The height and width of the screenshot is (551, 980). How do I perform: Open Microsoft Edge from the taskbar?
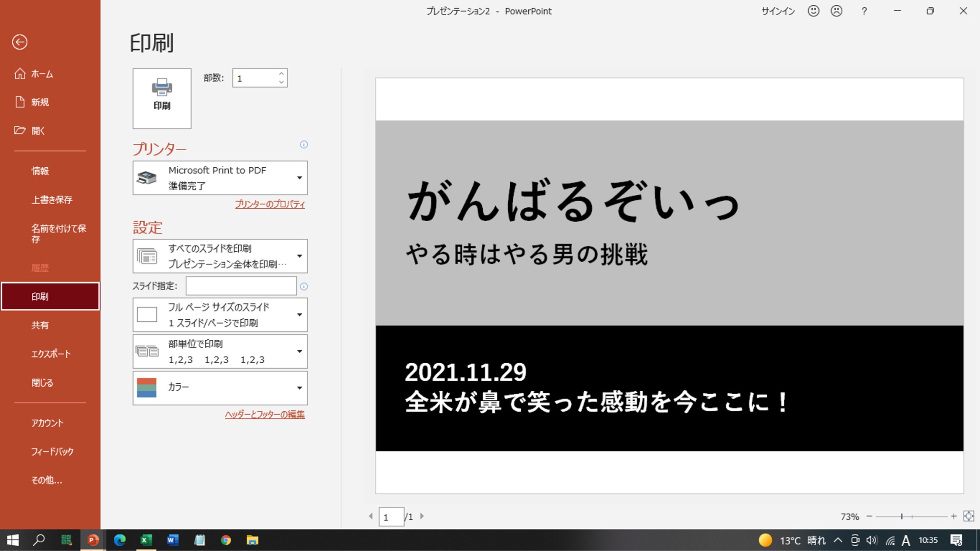119,540
